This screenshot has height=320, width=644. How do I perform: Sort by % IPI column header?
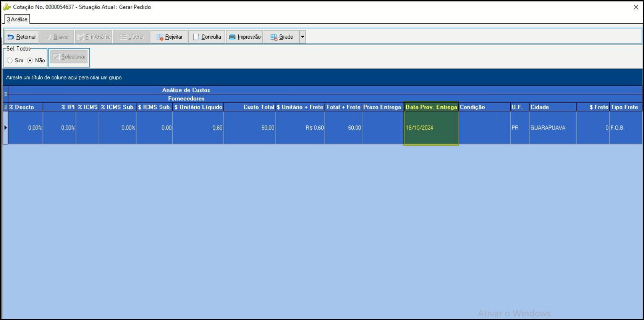pos(59,107)
